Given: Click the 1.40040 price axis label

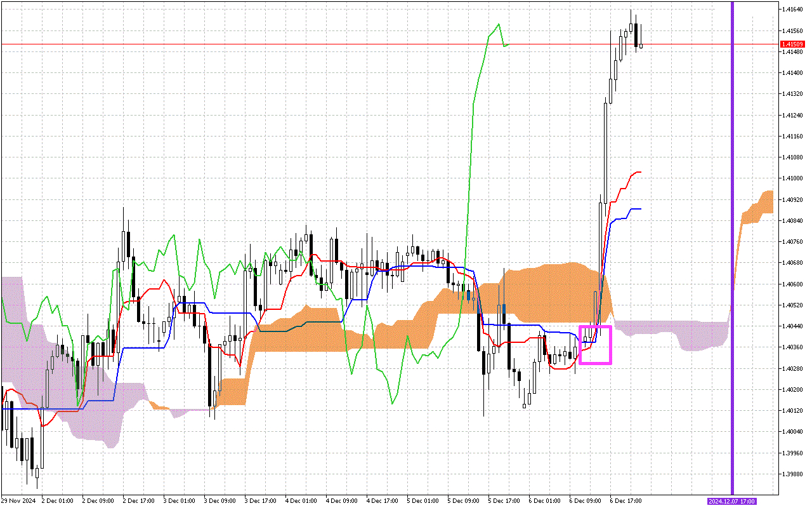Looking at the screenshot, I should 792,432.
